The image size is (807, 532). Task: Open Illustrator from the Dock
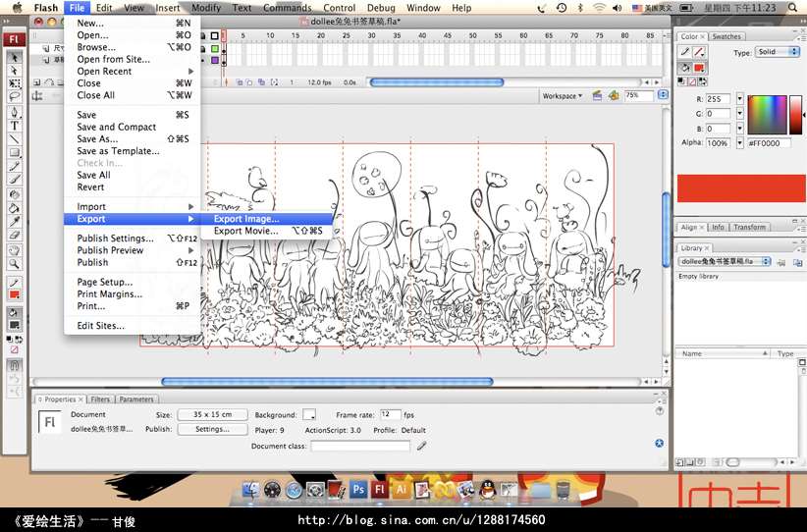point(401,489)
